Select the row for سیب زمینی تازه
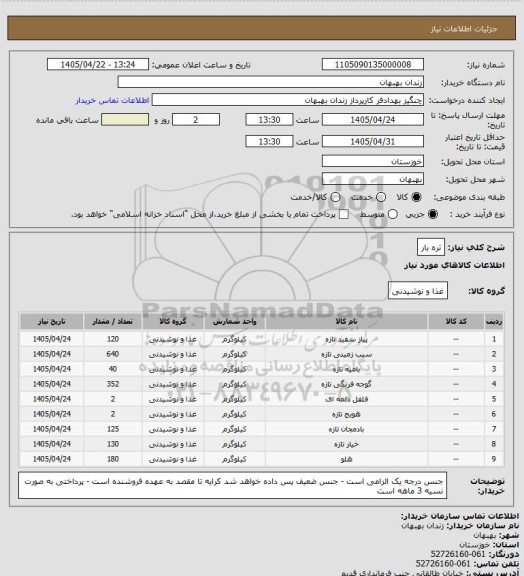 point(262,354)
